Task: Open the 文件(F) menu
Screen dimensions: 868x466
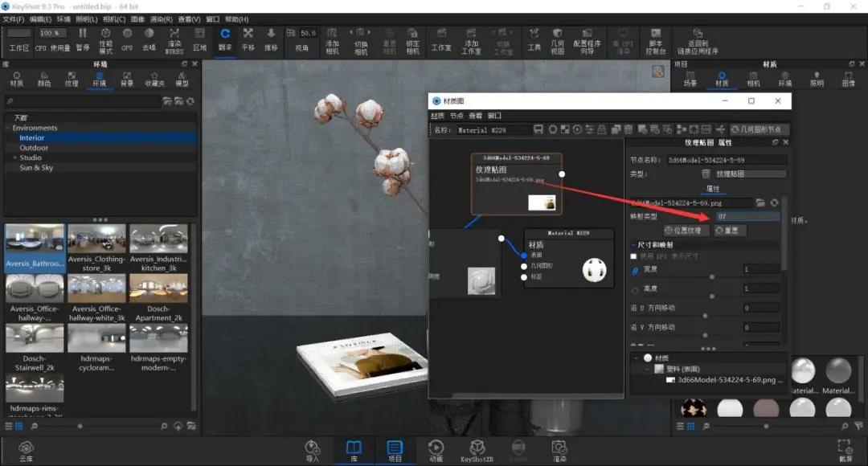Action: (x=14, y=19)
